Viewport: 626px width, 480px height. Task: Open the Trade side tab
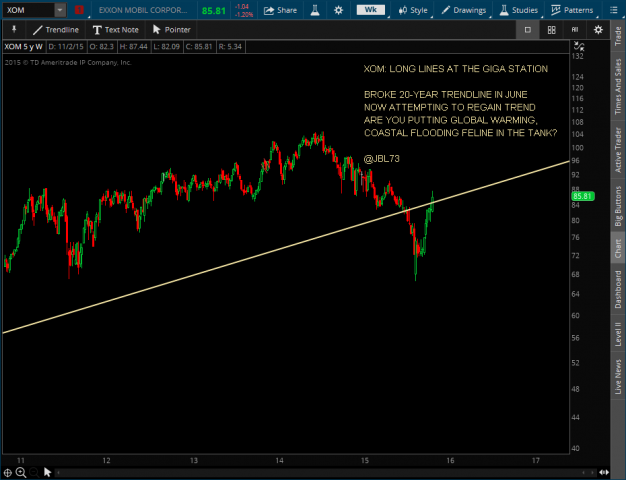click(618, 36)
